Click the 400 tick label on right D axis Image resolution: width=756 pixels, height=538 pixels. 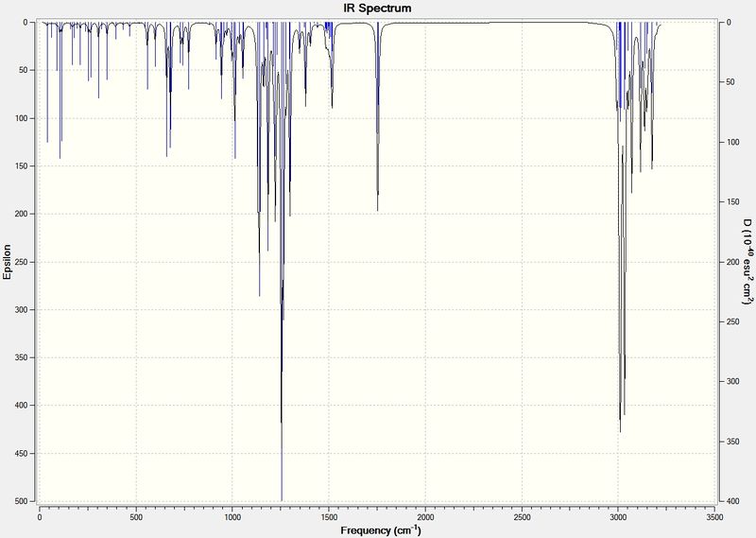(x=733, y=501)
